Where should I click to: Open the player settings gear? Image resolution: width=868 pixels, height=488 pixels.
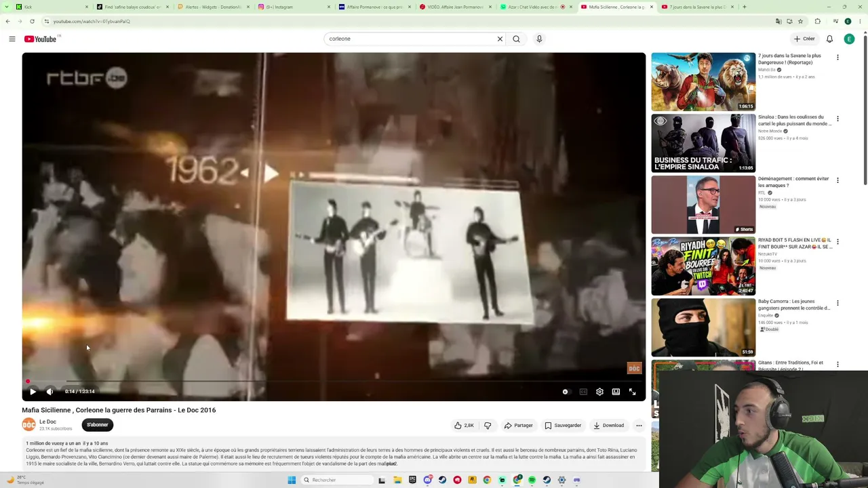click(x=599, y=392)
